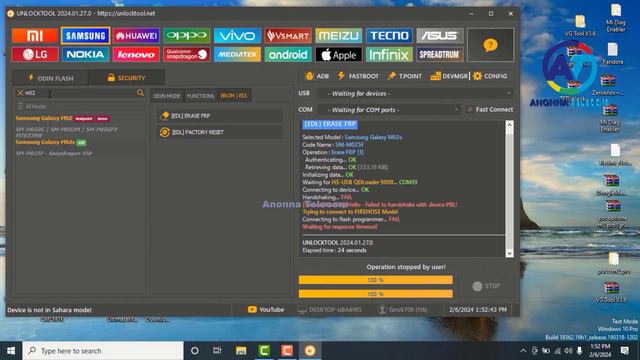The width and height of the screenshot is (640, 360).
Task: Open the USB waiting for devices dropdown
Action: click(x=415, y=93)
